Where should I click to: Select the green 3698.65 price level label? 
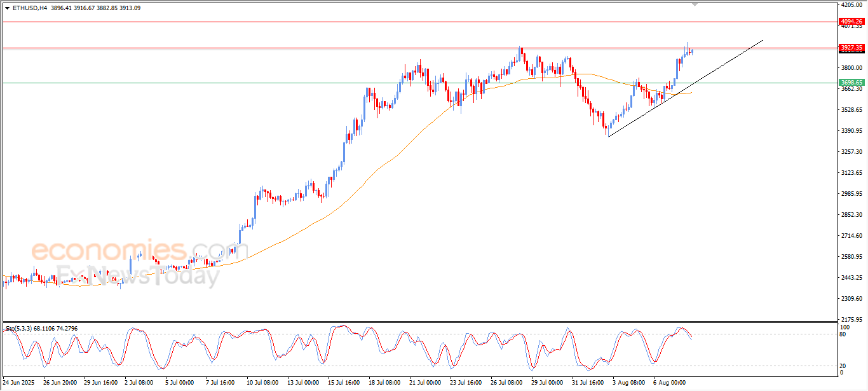(x=851, y=83)
